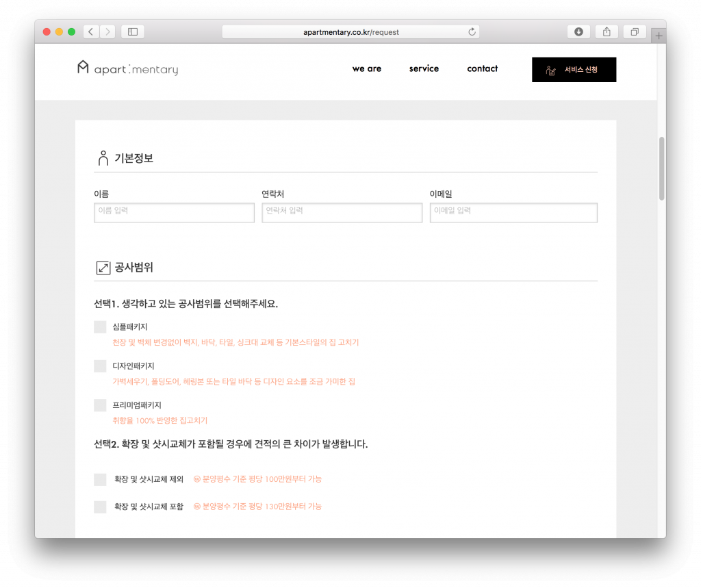This screenshot has width=701, height=588.
Task: Focus the 연락처 입력 field
Action: tap(342, 212)
